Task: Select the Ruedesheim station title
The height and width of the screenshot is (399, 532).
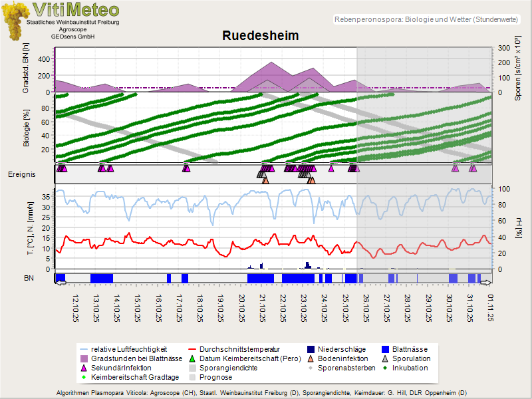Action: tap(260, 36)
